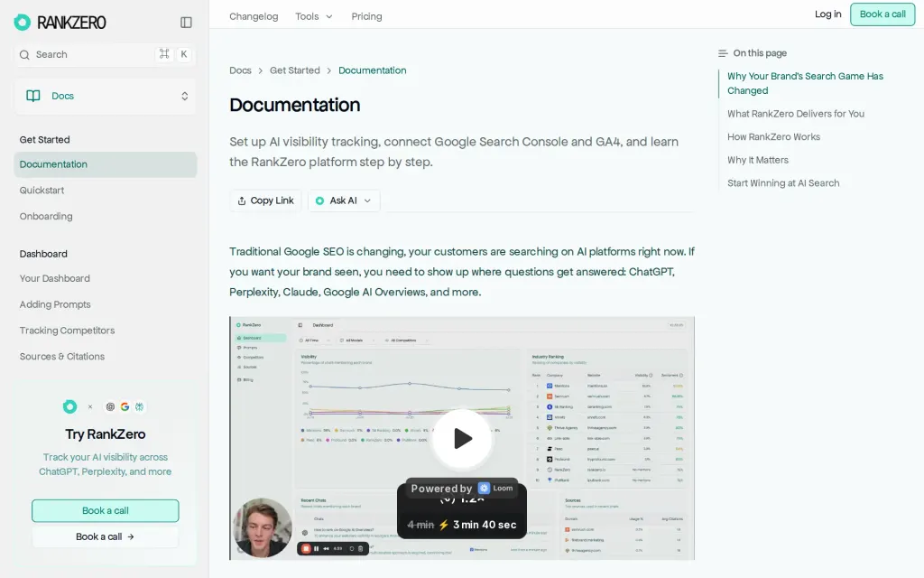Viewport: 924px width, 578px height.
Task: Click the ChatGPT icon in promo card
Action: click(110, 406)
